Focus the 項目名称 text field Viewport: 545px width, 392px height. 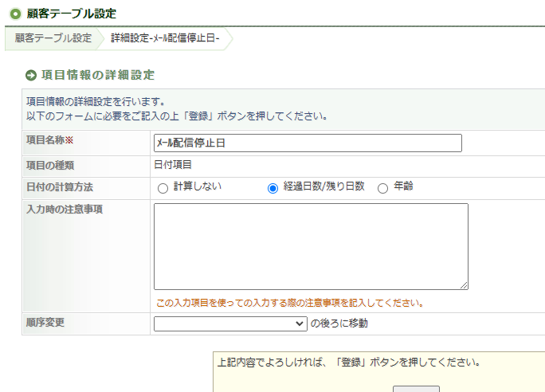tap(308, 143)
